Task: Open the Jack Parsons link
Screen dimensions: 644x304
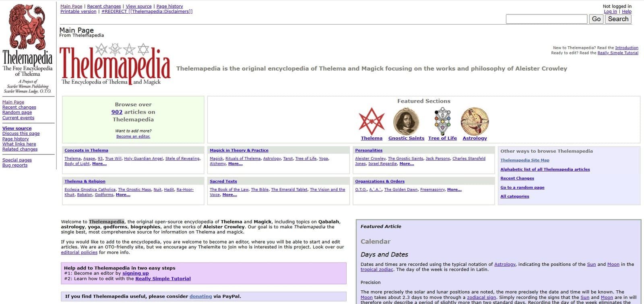Action: tap(438, 159)
